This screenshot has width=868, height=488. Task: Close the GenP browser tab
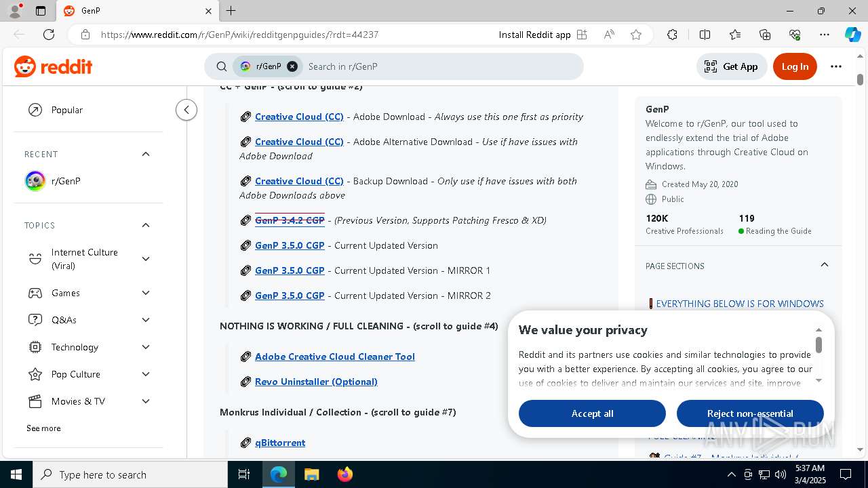[x=208, y=11]
